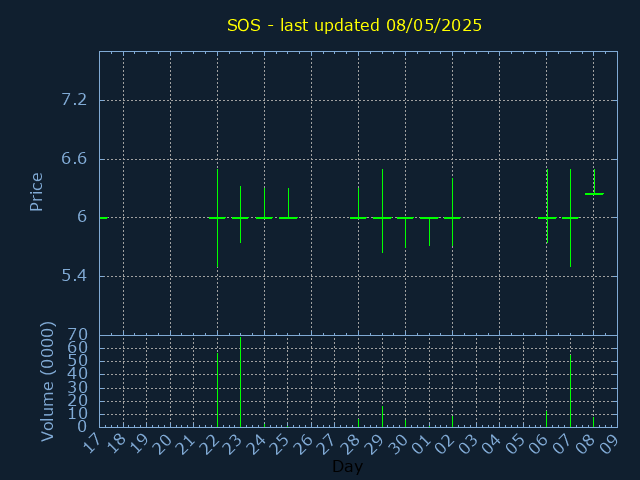The width and height of the screenshot is (640, 480).
Task: Click the 70 volume axis value
Action: click(78, 335)
